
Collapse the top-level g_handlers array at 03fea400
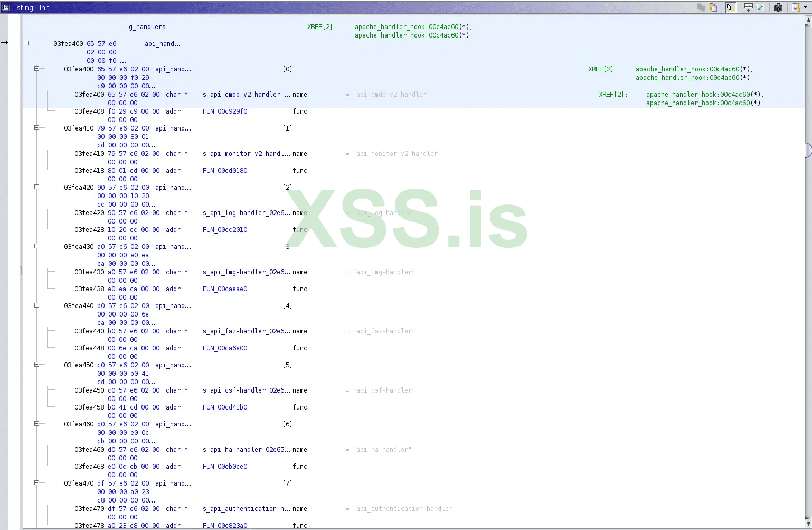tap(26, 43)
